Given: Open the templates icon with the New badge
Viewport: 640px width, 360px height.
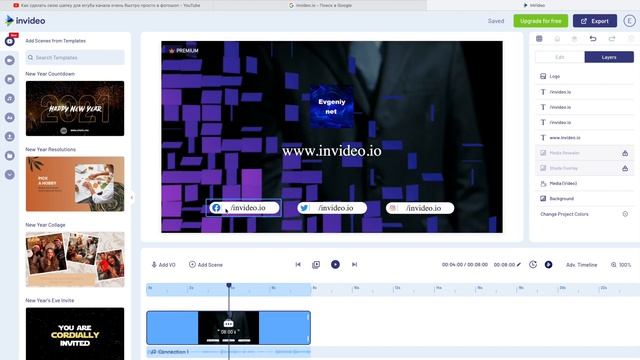Looking at the screenshot, I should (10, 41).
